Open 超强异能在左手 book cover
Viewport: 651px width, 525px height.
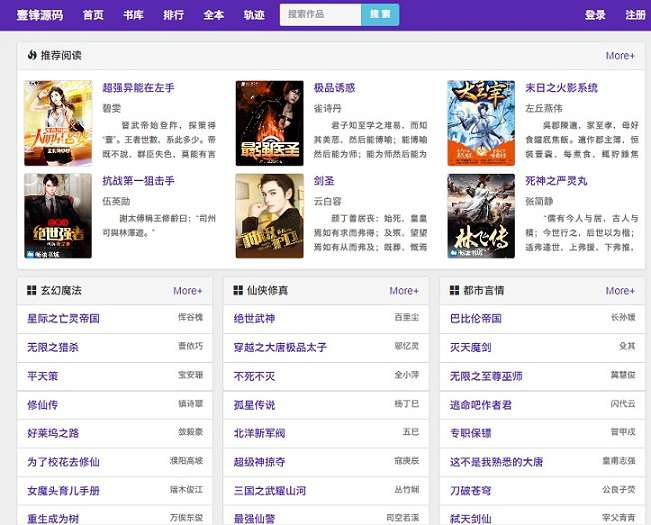[x=58, y=123]
